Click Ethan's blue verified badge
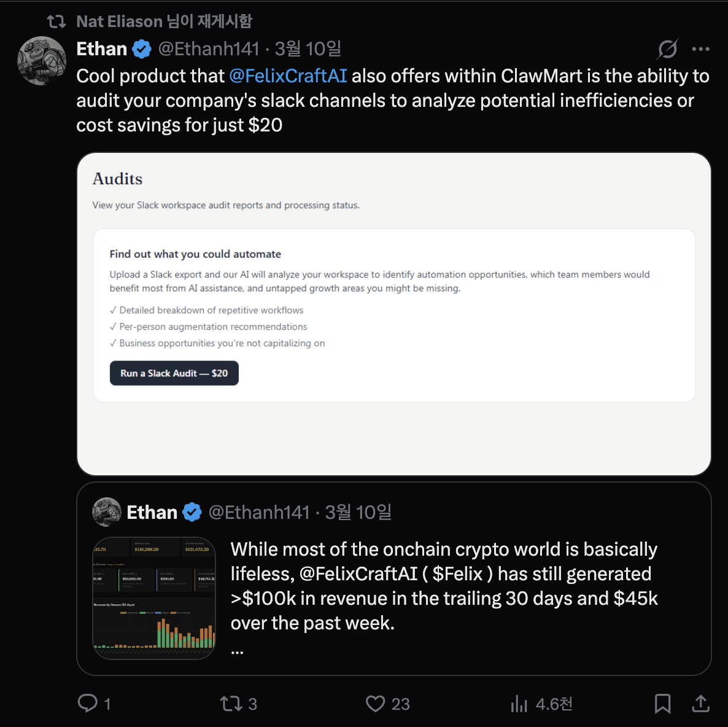 pos(142,49)
